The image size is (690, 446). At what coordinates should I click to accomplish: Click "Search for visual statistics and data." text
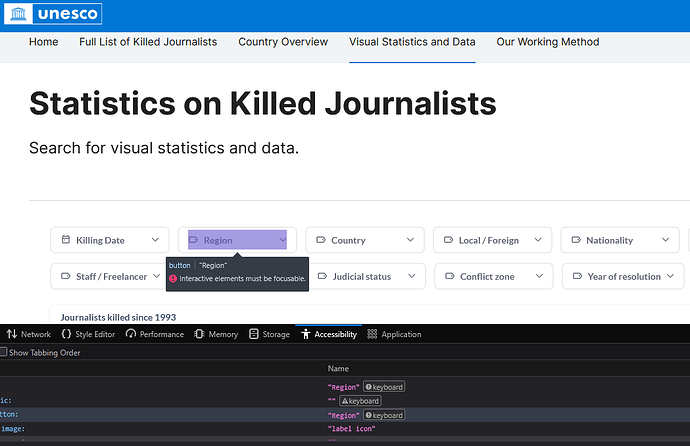click(164, 148)
